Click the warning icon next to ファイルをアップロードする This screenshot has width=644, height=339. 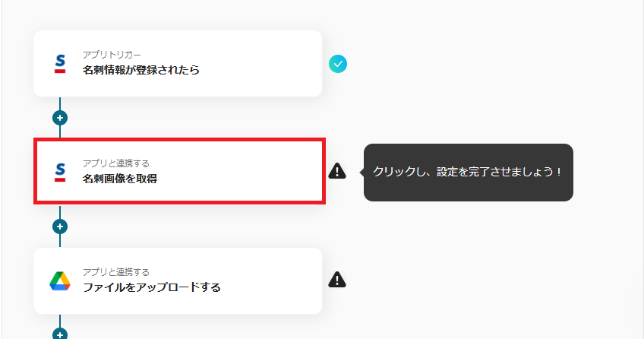tap(337, 280)
